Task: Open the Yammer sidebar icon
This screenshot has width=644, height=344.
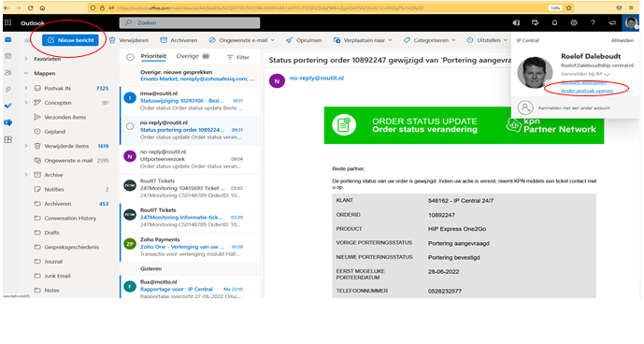Action: coord(7,122)
